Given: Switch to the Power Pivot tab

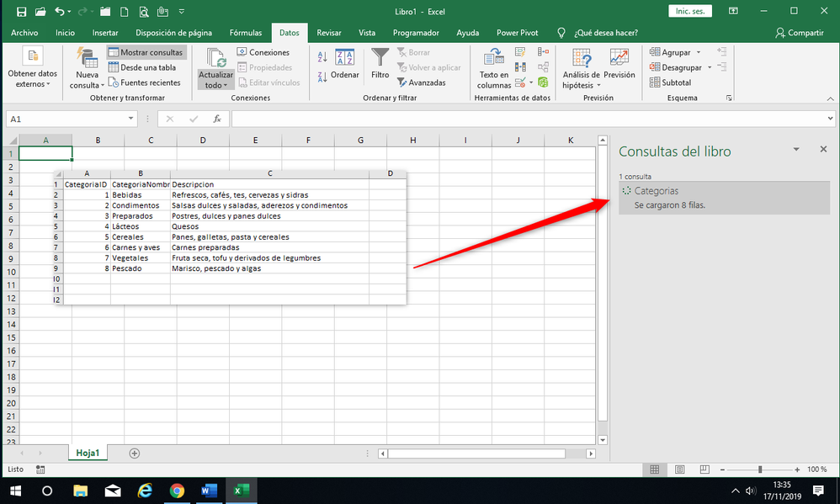Looking at the screenshot, I should tap(517, 33).
